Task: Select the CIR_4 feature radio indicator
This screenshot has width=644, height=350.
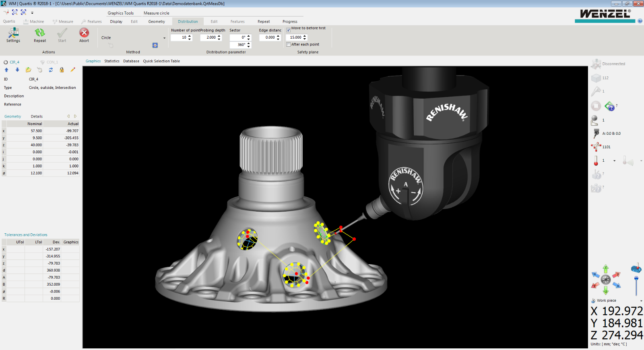Action: point(6,62)
